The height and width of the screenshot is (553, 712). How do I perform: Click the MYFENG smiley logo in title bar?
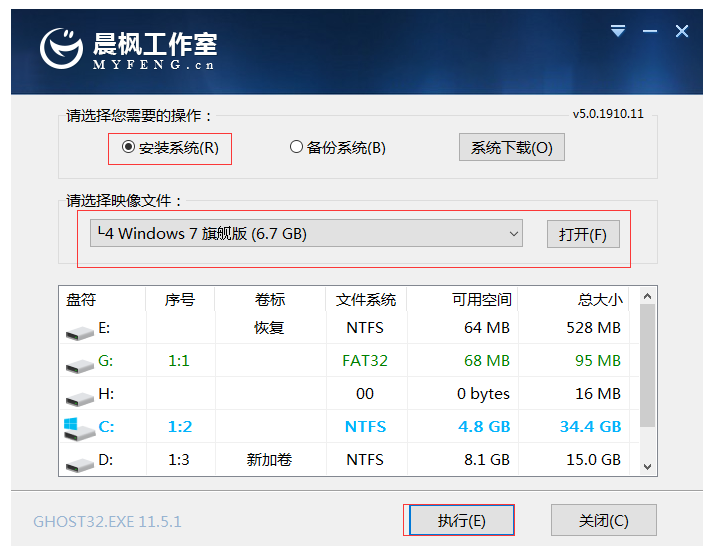tap(62, 47)
